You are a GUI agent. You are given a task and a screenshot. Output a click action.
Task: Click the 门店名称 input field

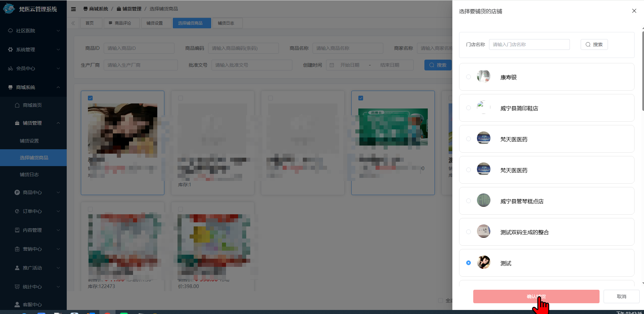[x=529, y=44]
